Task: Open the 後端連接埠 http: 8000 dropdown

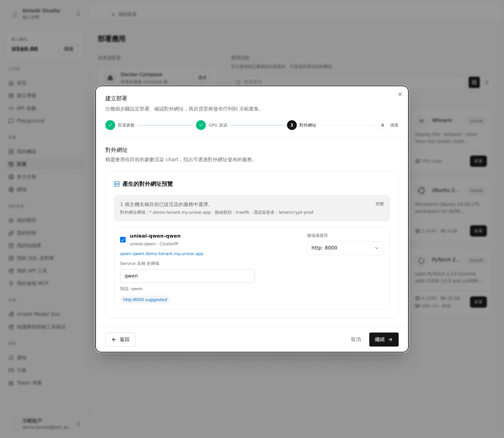Action: click(345, 248)
